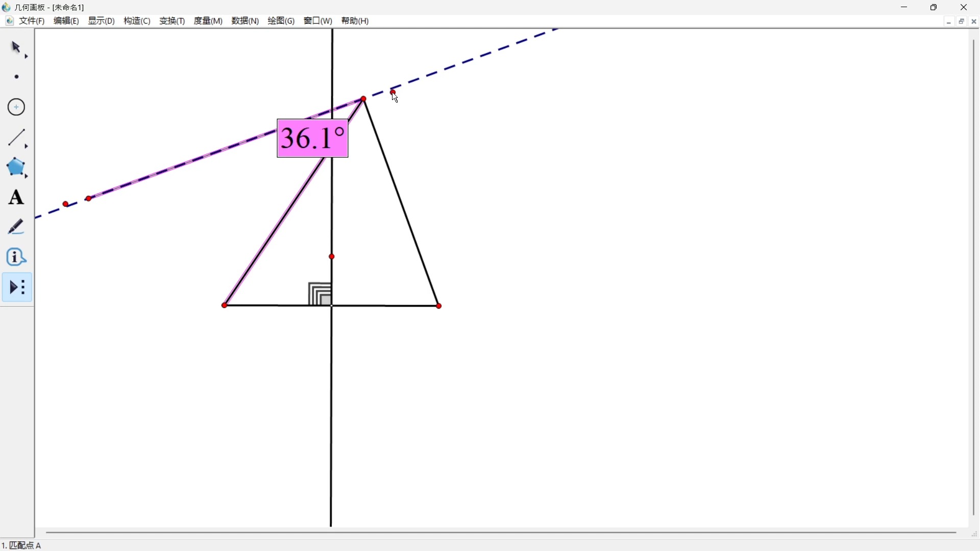980x551 pixels.
Task: Select the Arrow selection tool
Action: pos(16,47)
